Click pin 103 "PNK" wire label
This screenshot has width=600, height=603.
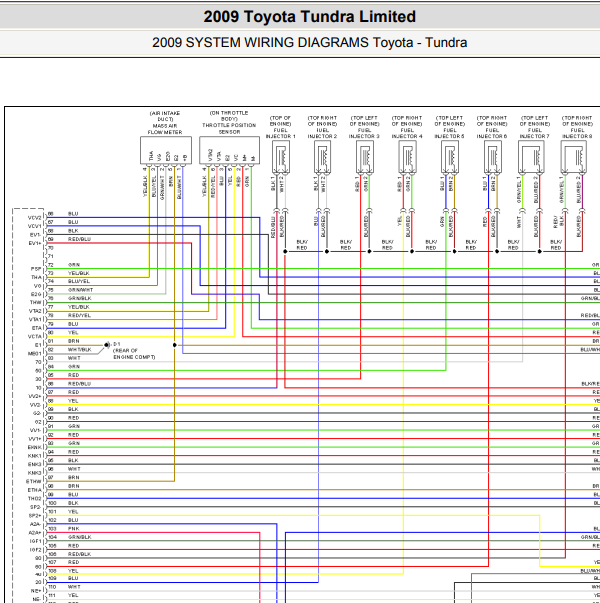pos(73,529)
